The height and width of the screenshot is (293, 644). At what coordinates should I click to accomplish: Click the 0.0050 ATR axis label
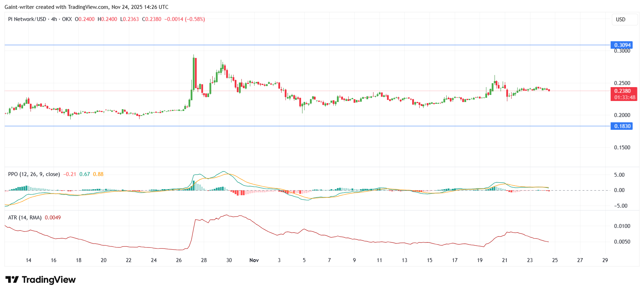click(x=622, y=242)
